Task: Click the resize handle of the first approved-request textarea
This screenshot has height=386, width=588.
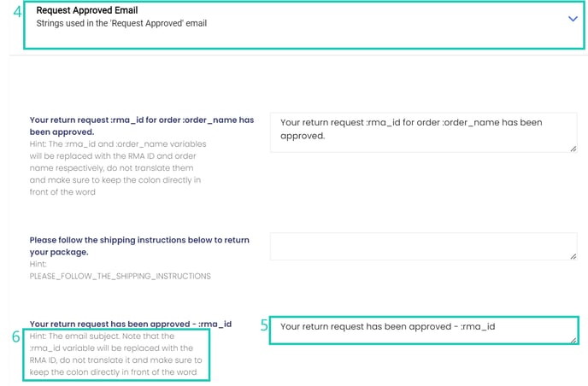Action: 573,149
